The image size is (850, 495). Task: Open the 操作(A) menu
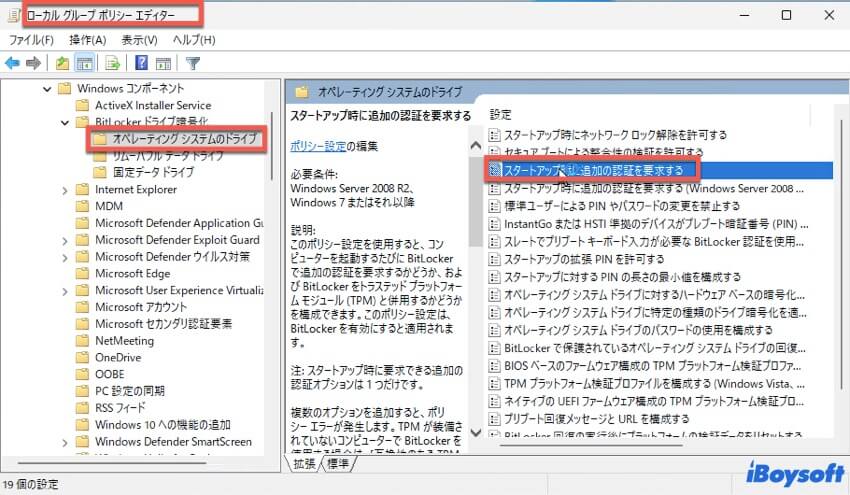(87, 40)
